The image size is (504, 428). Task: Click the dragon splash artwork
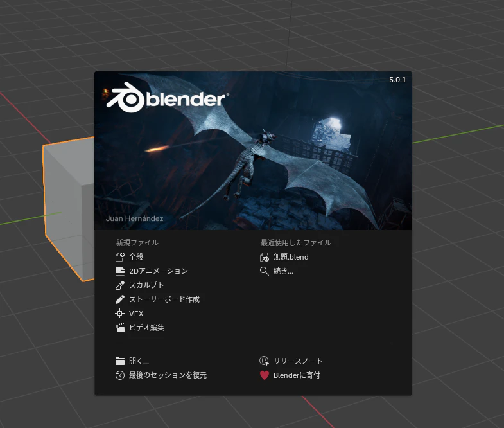[253, 151]
